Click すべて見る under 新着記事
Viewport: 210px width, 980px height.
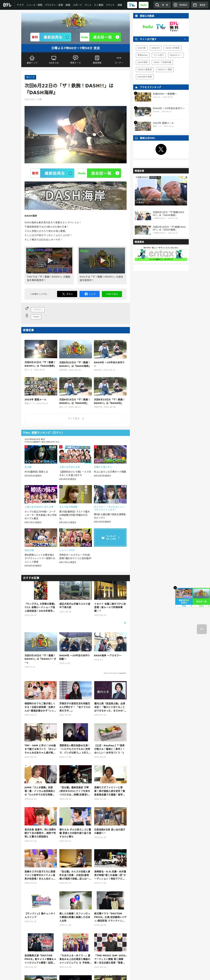[x=75, y=418]
